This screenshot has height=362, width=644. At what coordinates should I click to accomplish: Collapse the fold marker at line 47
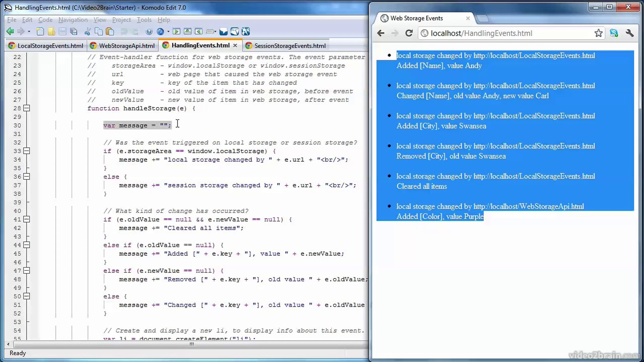(26, 270)
